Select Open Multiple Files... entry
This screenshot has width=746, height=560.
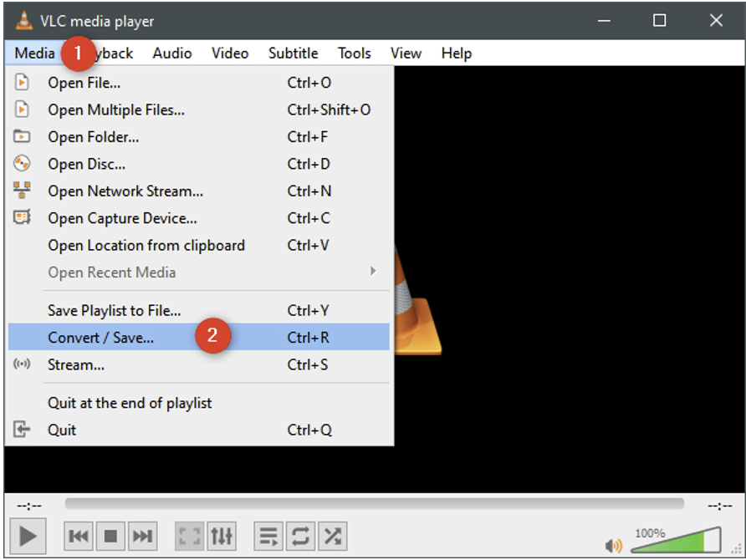pos(199,109)
